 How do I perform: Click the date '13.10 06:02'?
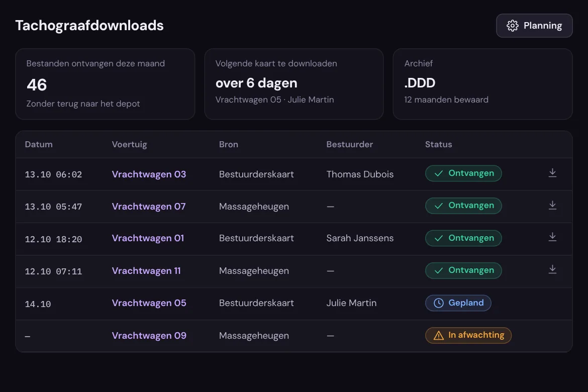point(53,175)
